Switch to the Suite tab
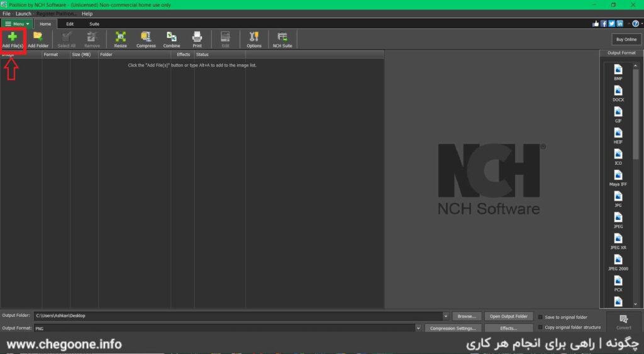This screenshot has width=644, height=354. coord(94,24)
